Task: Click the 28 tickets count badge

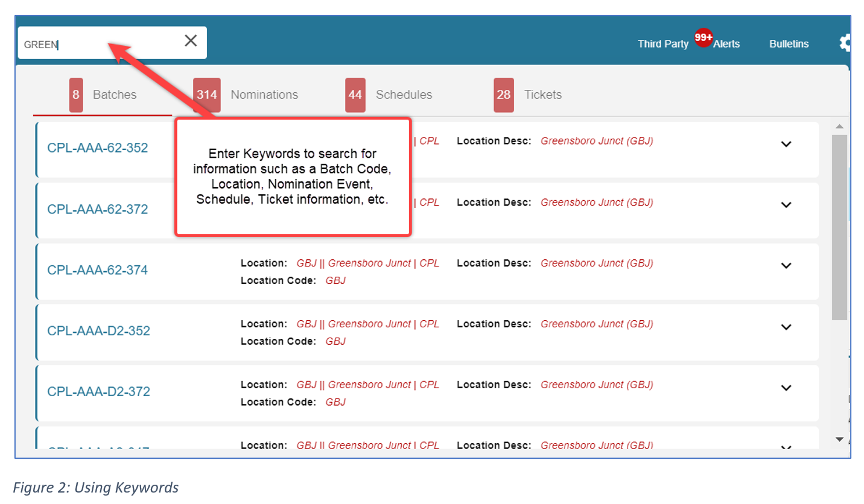Action: coord(503,95)
